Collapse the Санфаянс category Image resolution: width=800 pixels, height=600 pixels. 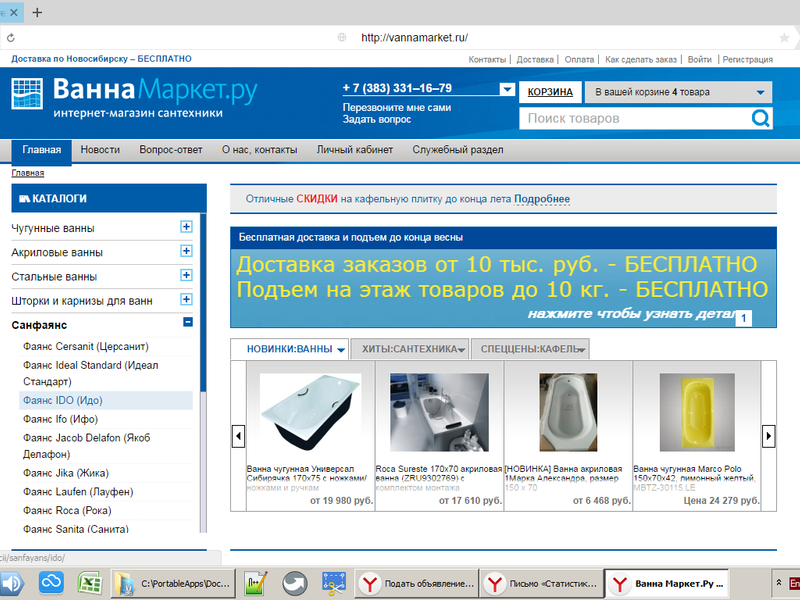[x=188, y=322]
